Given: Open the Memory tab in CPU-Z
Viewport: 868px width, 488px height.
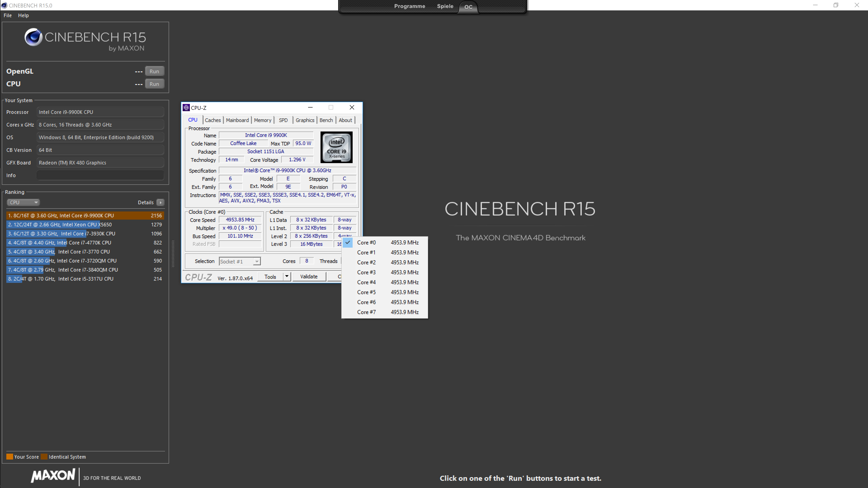Looking at the screenshot, I should (x=262, y=120).
